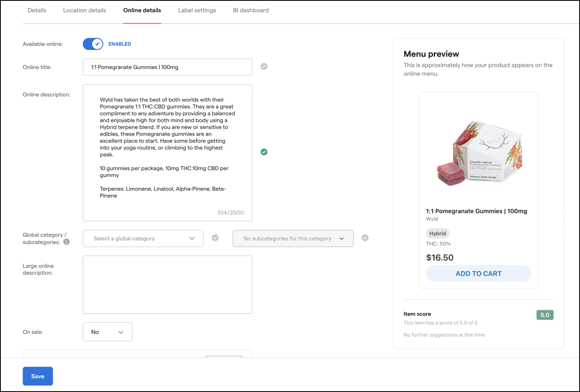Image resolution: width=580 pixels, height=392 pixels.
Task: Click the Hybrid tag in menu preview
Action: pyautogui.click(x=437, y=233)
